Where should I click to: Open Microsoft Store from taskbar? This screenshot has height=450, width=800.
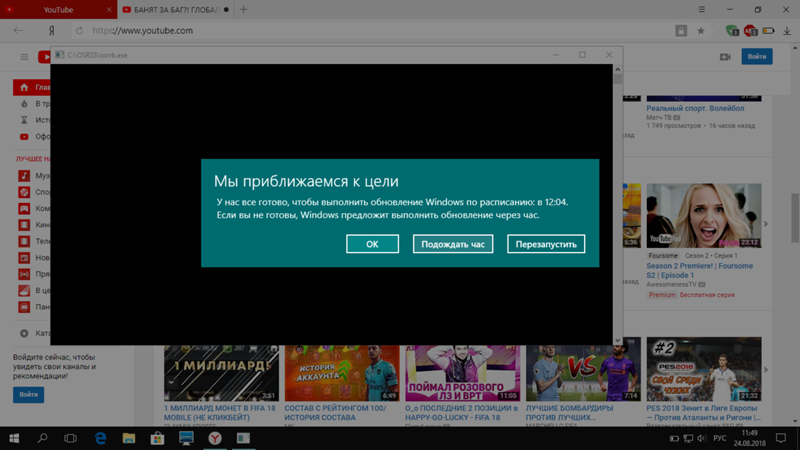[157, 438]
